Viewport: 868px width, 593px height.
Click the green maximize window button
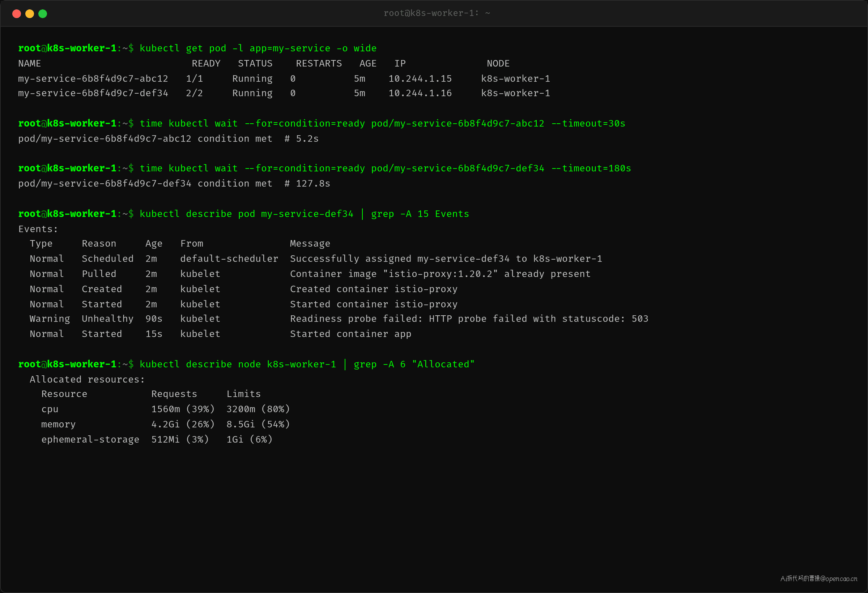(x=43, y=14)
